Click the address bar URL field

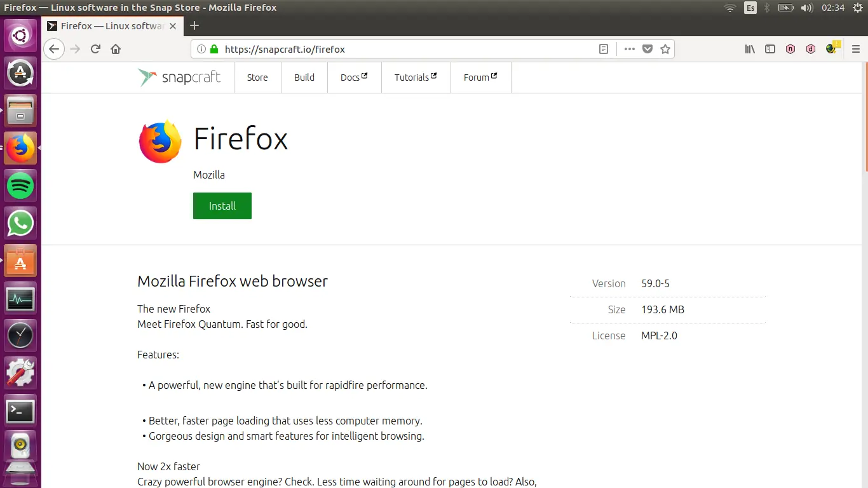(407, 49)
